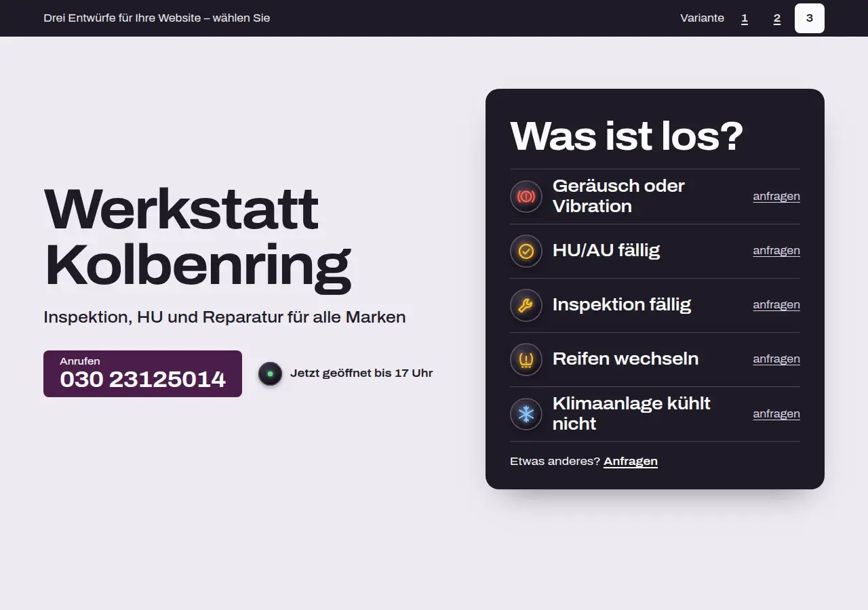Click the green open-status indicator light
This screenshot has width=868, height=610.
[x=270, y=373]
